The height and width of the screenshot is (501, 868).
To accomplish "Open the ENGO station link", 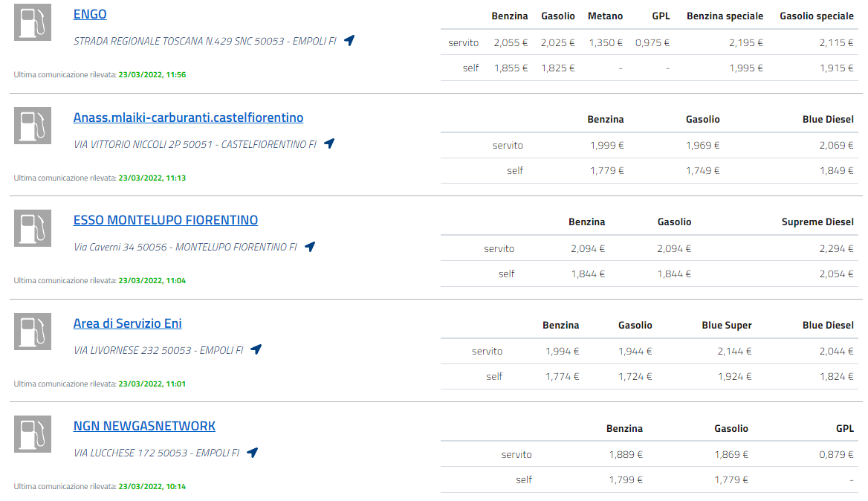I will point(90,14).
